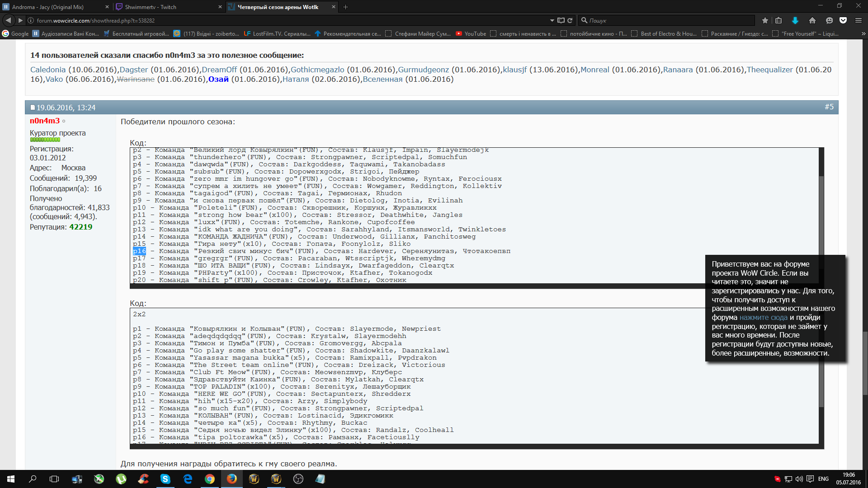Screen dimensions: 868x488
Task: Open the Pocket icon
Action: (x=843, y=20)
